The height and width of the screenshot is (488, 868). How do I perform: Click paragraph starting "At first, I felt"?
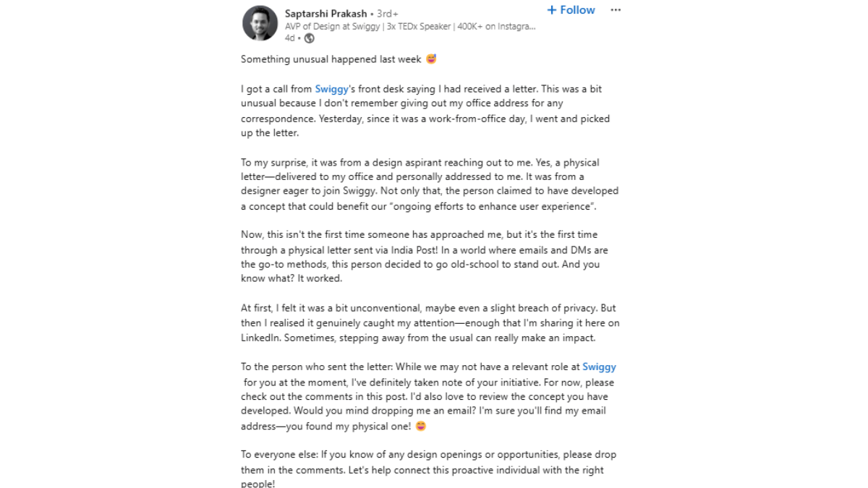[x=430, y=322]
